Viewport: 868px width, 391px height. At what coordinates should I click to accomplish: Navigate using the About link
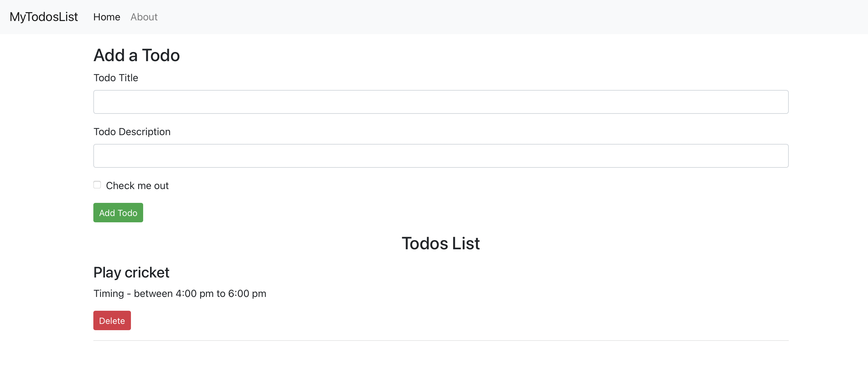coord(144,17)
